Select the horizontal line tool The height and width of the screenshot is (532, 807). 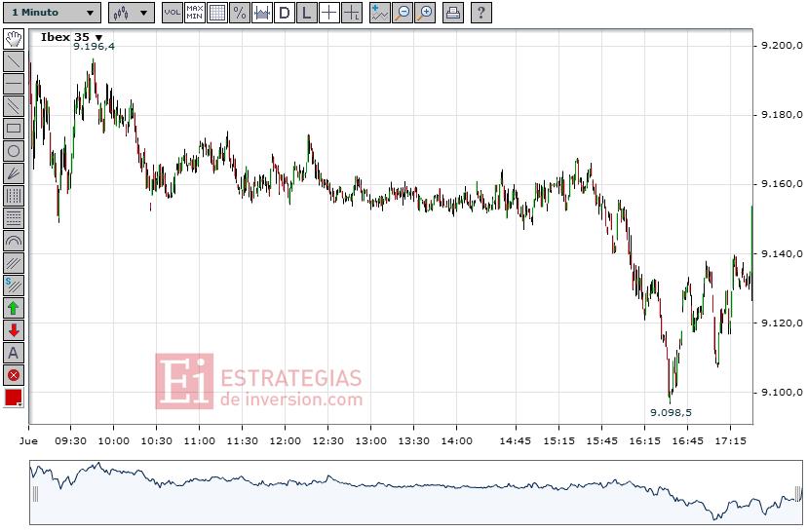pos(14,84)
